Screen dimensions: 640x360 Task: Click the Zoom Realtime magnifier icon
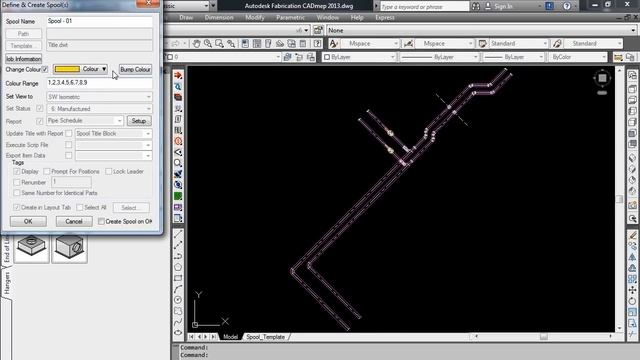tap(208, 44)
